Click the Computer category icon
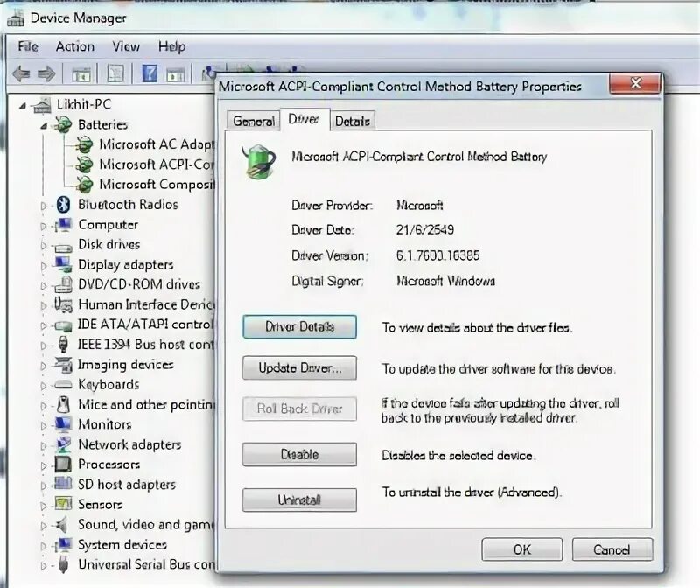 pos(63,225)
